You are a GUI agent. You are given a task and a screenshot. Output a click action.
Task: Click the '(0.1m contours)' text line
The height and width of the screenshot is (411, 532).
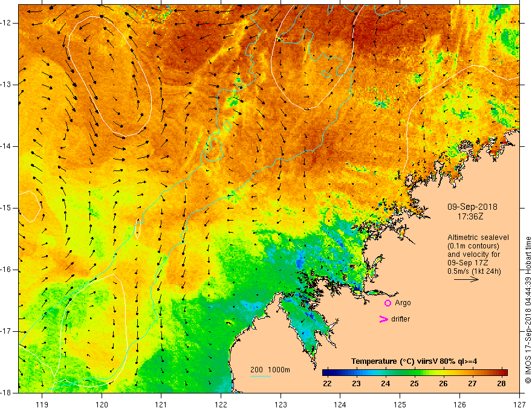tap(473, 246)
